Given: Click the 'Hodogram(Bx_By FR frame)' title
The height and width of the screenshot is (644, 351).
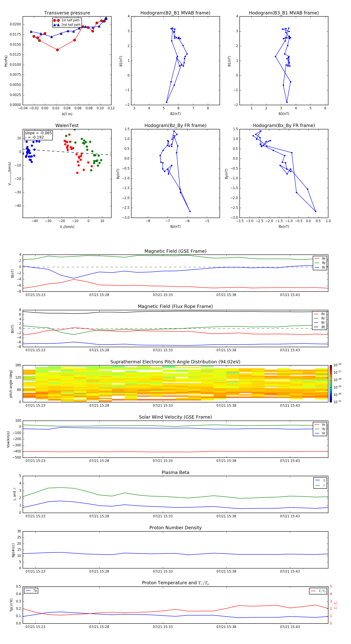Looking at the screenshot, I should tap(284, 125).
